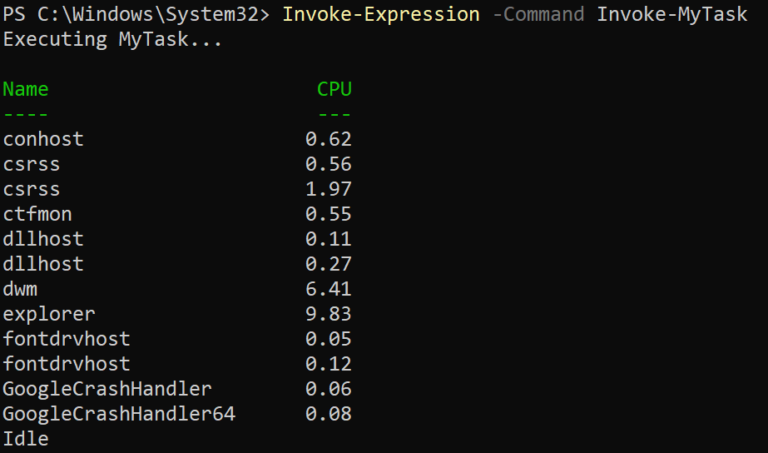Image resolution: width=768 pixels, height=453 pixels.
Task: Select the conhost process name
Action: pyautogui.click(x=43, y=140)
